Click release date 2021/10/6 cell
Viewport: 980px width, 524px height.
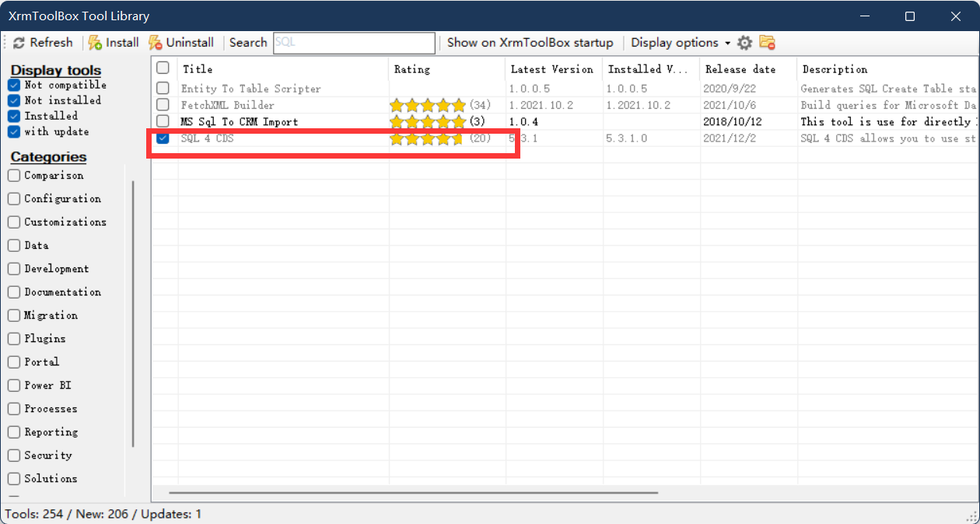tap(730, 105)
